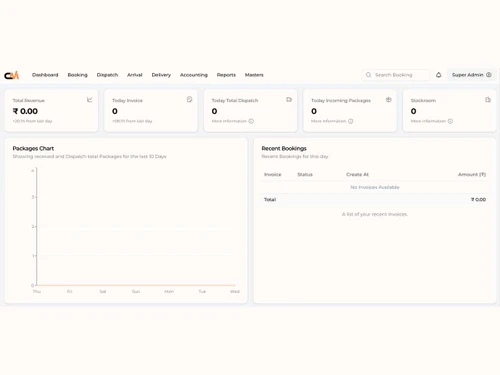
Task: Click the Super Admin user icon
Action: coord(489,75)
